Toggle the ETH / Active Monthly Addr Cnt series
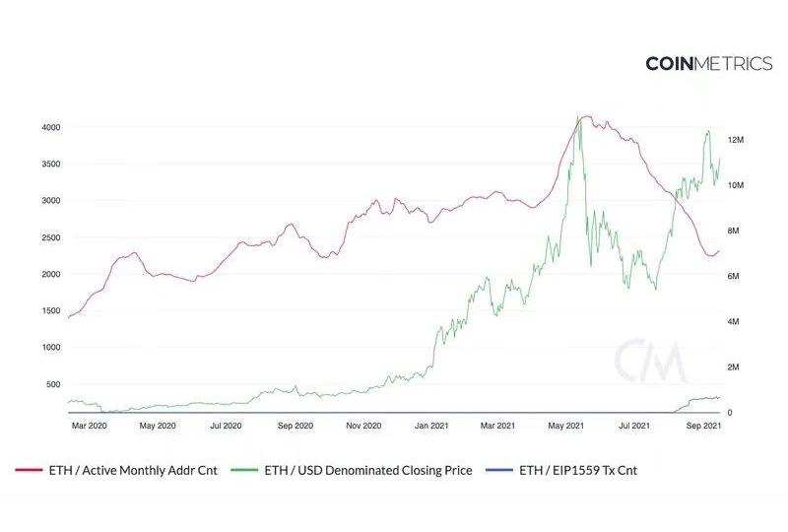Viewport: 788px width, 532px height. click(132, 470)
